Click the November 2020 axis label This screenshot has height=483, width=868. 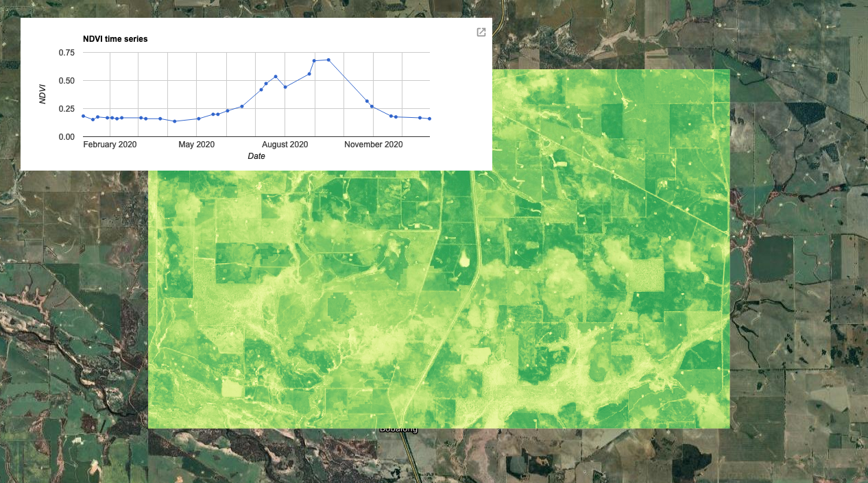[x=373, y=145]
